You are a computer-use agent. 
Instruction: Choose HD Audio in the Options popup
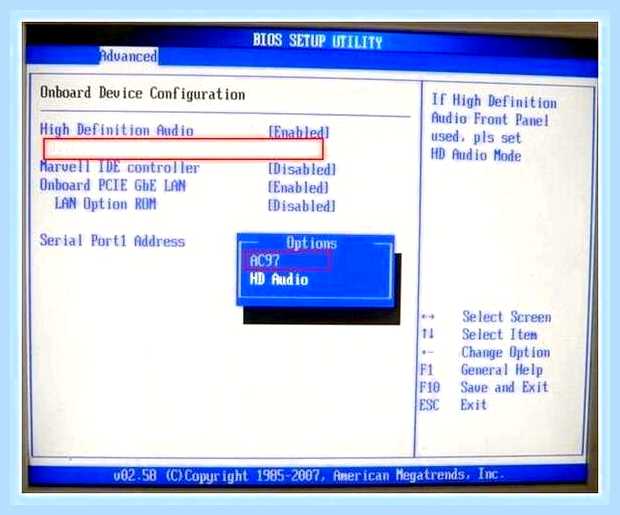coord(279,279)
